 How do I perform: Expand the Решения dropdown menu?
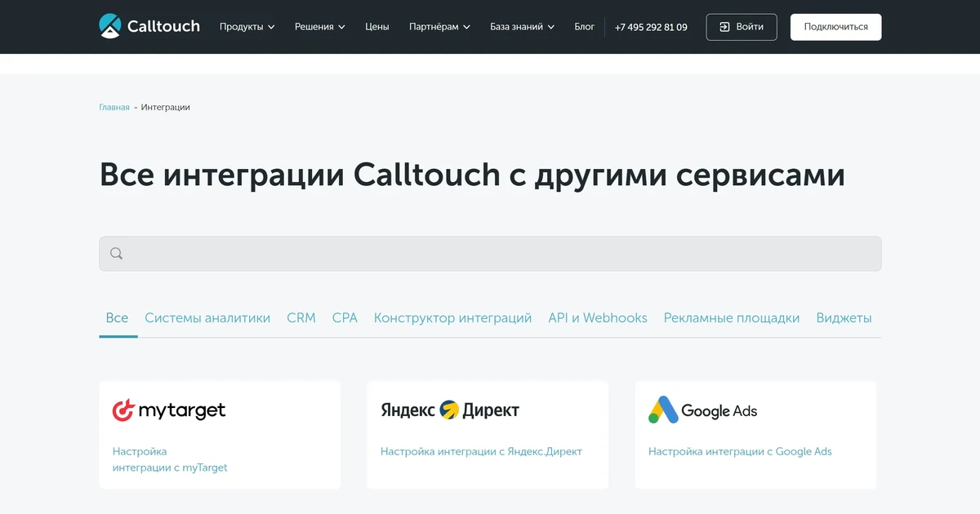coord(320,27)
